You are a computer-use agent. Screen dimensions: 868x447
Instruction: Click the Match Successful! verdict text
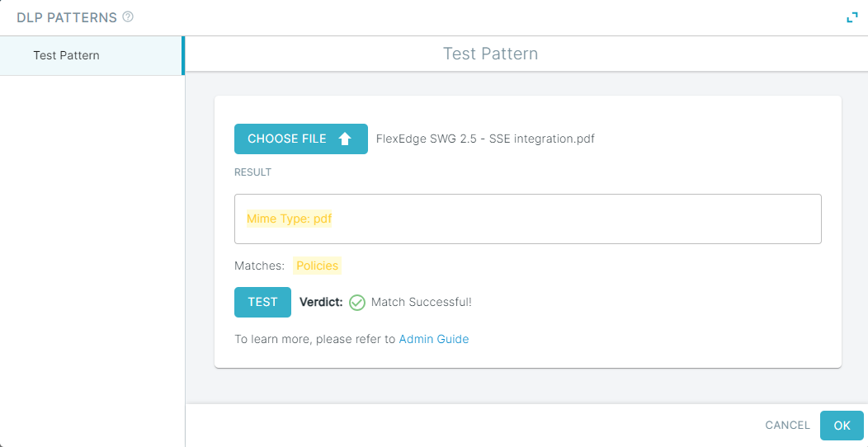pos(422,302)
